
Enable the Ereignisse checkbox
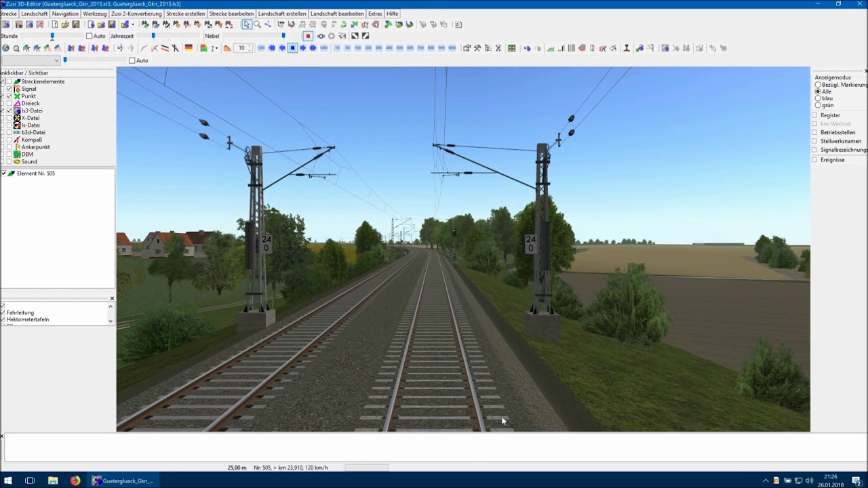(x=814, y=159)
